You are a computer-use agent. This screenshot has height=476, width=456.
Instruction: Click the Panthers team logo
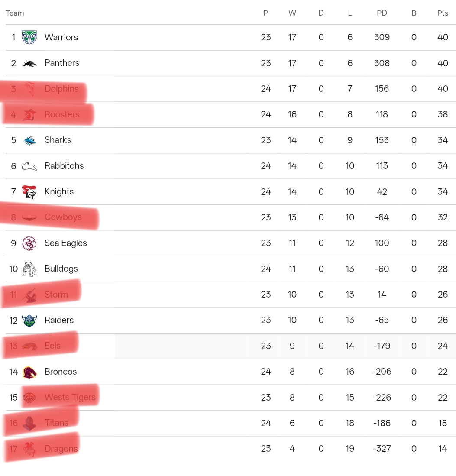(x=29, y=63)
